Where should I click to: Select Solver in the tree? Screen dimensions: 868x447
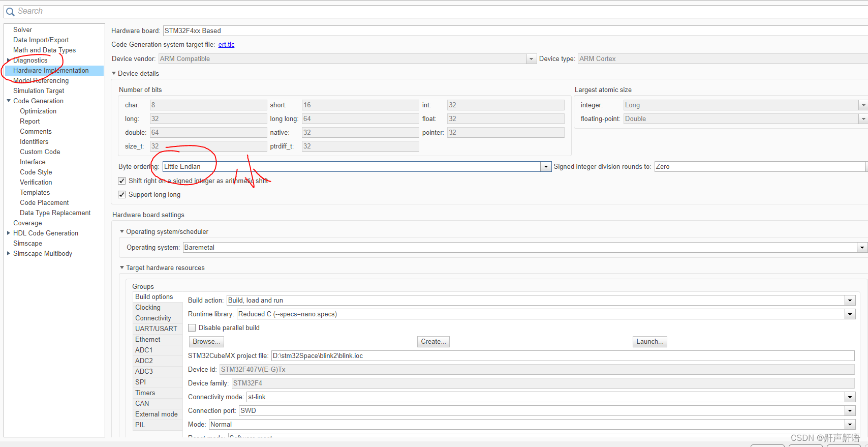coord(22,29)
